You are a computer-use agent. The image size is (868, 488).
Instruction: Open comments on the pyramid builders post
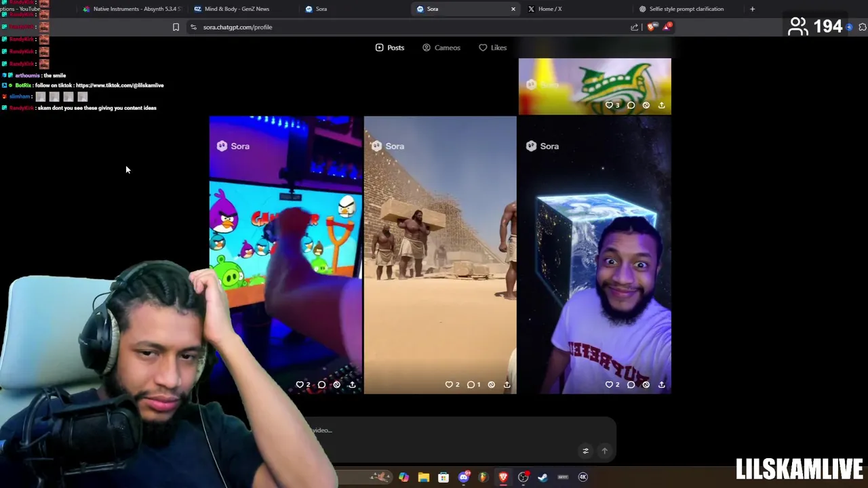[x=471, y=384]
